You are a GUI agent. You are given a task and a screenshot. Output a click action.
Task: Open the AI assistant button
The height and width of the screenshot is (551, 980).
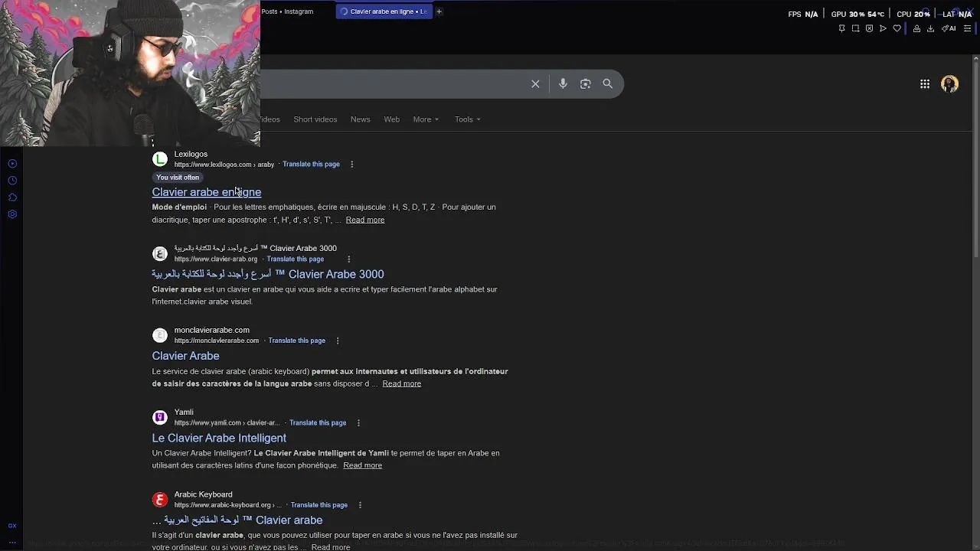point(949,28)
